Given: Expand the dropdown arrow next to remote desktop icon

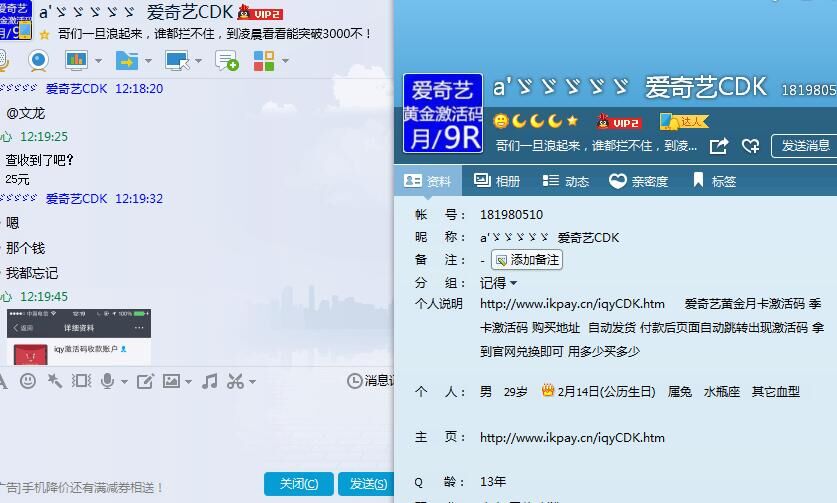Looking at the screenshot, I should (x=198, y=61).
